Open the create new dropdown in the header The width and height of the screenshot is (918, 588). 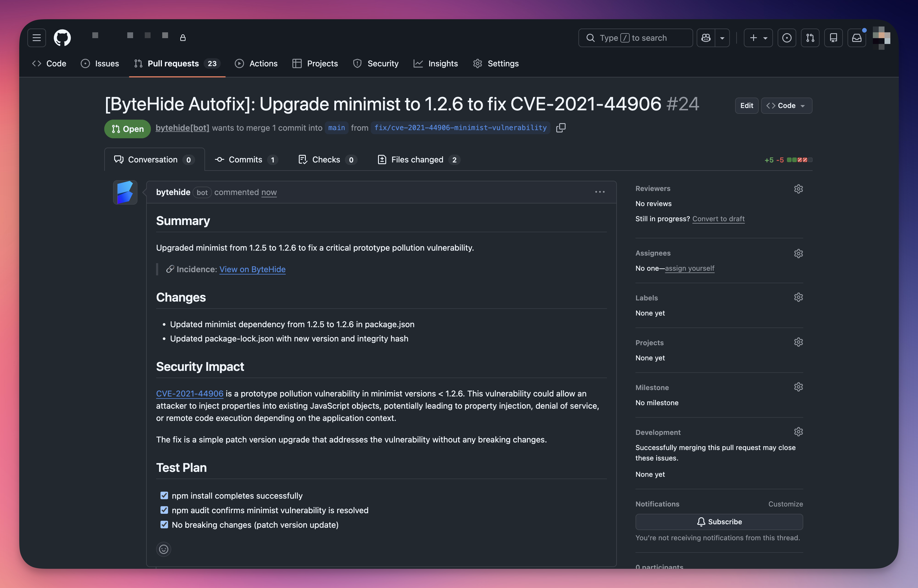[x=758, y=38]
